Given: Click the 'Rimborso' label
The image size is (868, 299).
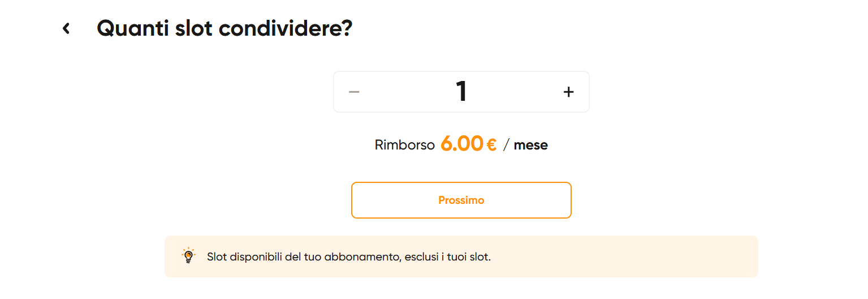Looking at the screenshot, I should coord(404,146).
